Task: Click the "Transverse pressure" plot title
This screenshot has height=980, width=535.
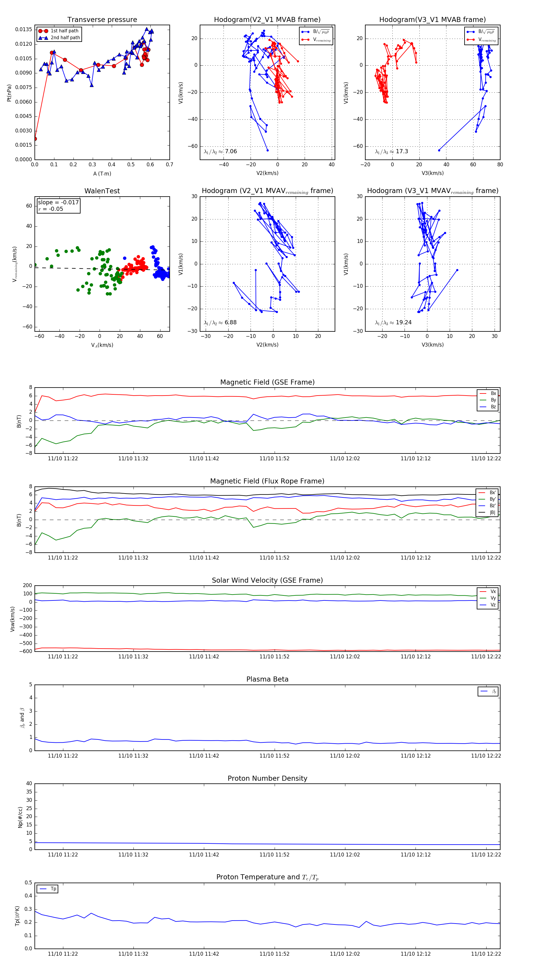Action: pos(102,20)
